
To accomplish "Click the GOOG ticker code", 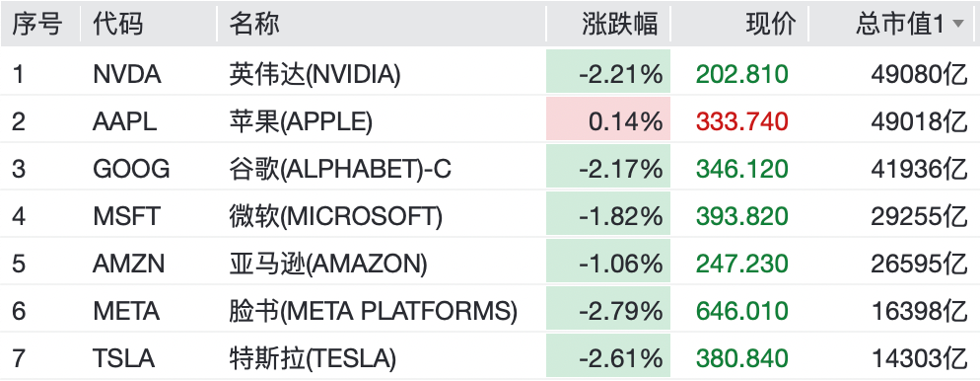I will pos(131,169).
